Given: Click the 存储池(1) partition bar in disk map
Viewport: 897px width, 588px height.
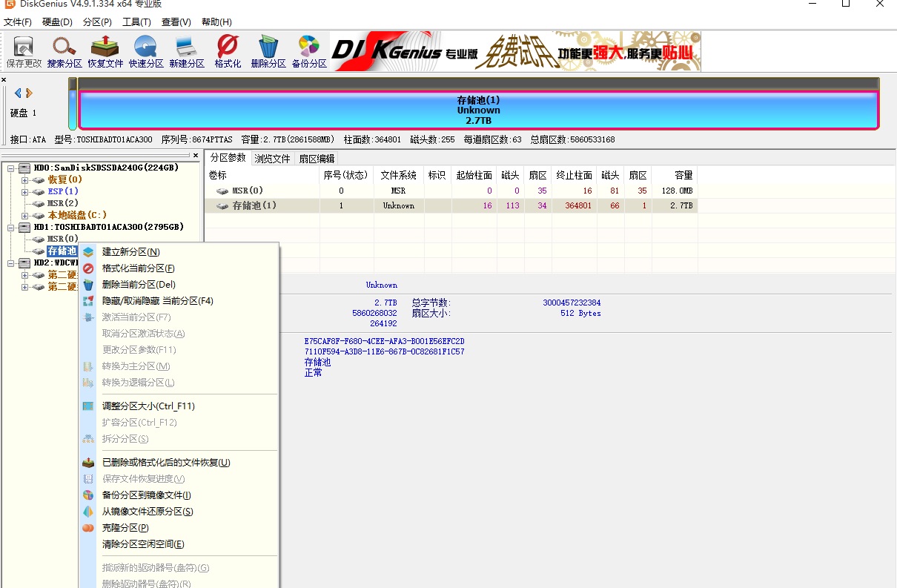Looking at the screenshot, I should [479, 110].
